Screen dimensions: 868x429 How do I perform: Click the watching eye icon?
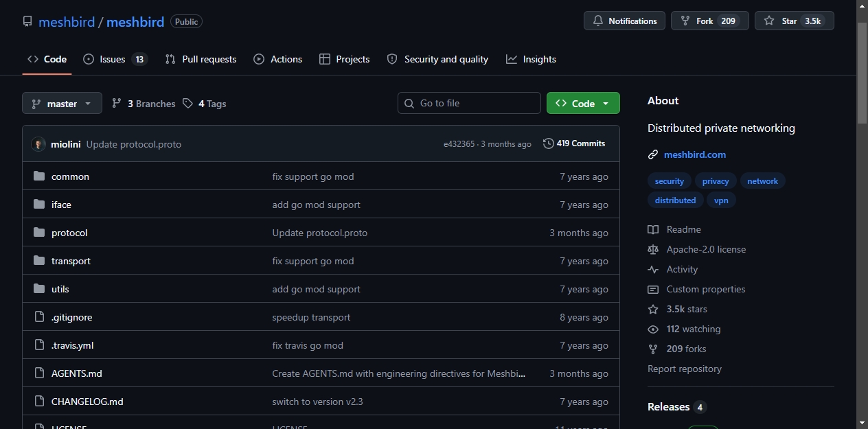[x=653, y=329]
